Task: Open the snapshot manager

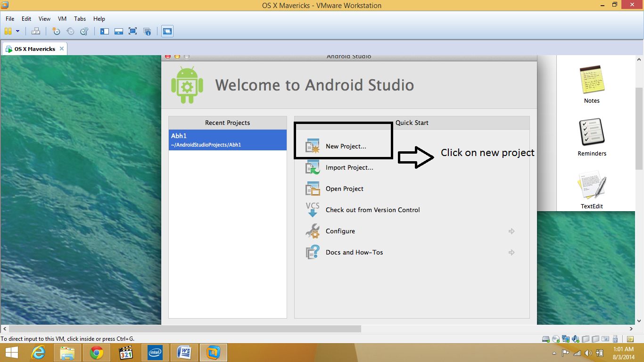Action: pos(84,31)
